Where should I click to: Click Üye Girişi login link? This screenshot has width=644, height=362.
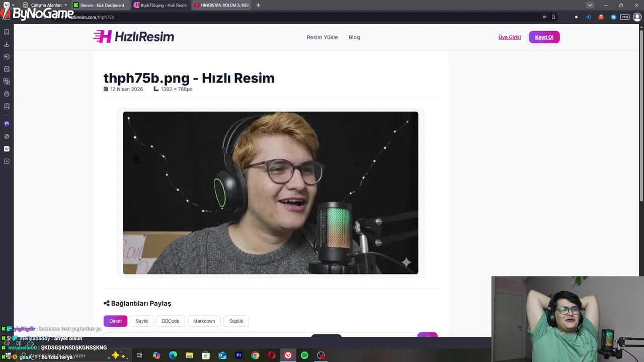(x=510, y=37)
